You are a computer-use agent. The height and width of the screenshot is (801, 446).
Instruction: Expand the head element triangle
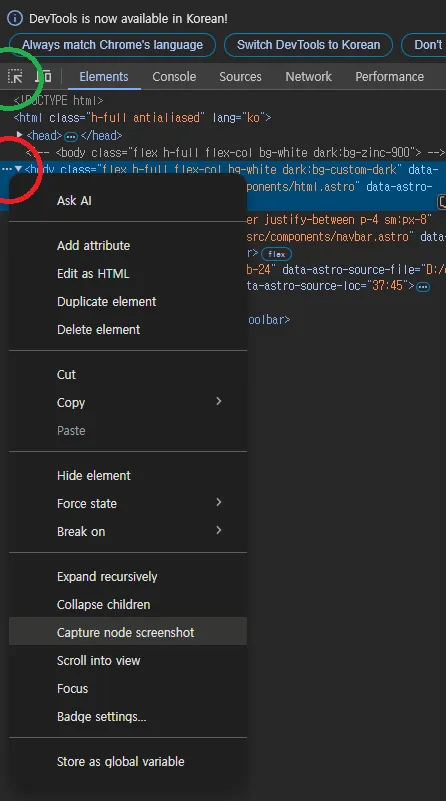pyautogui.click(x=20, y=134)
